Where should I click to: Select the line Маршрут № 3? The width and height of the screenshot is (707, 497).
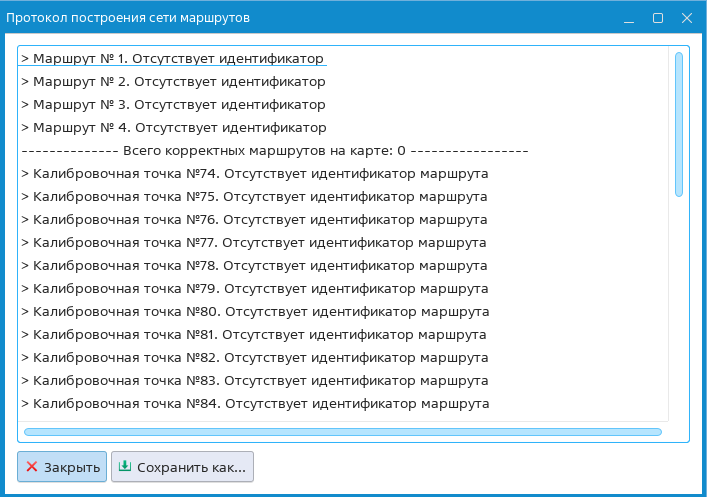pos(174,104)
